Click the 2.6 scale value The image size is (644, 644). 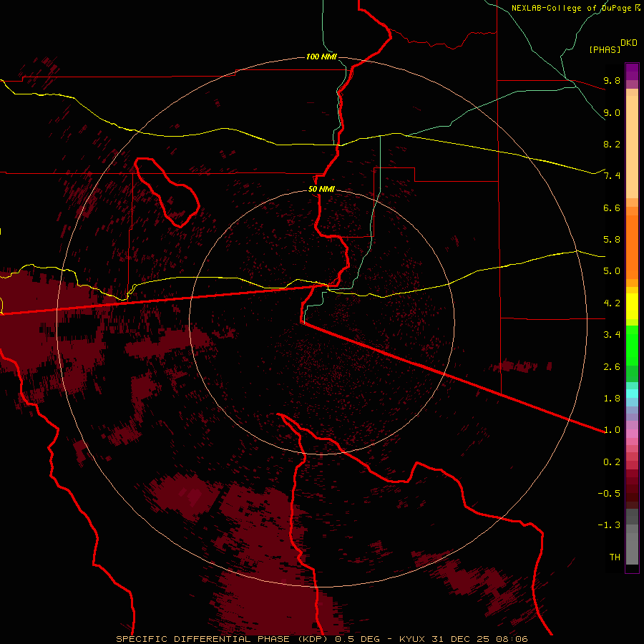[x=612, y=367]
